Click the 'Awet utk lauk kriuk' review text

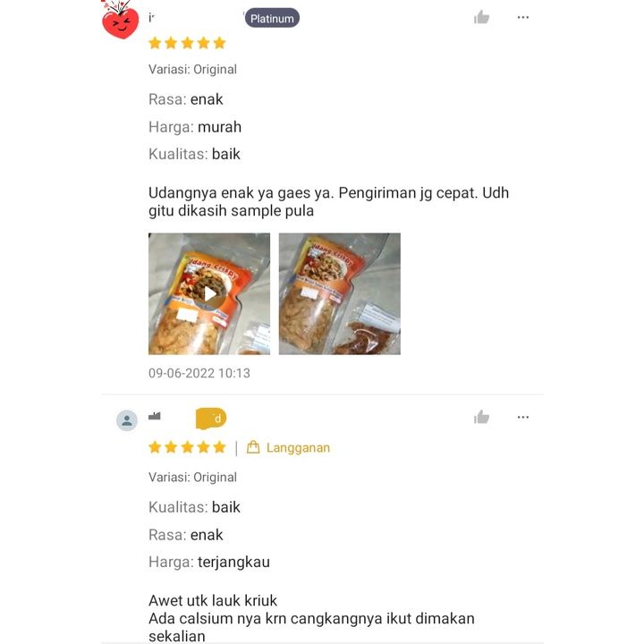tap(213, 600)
